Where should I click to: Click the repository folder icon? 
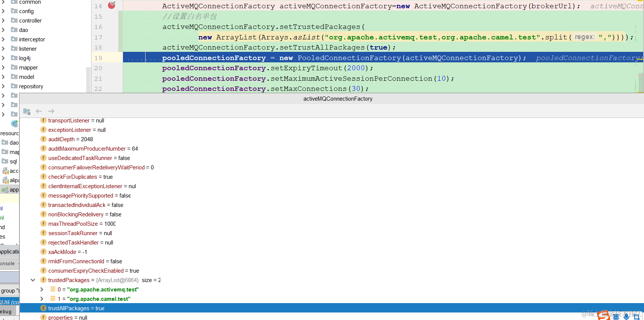pyautogui.click(x=14, y=86)
